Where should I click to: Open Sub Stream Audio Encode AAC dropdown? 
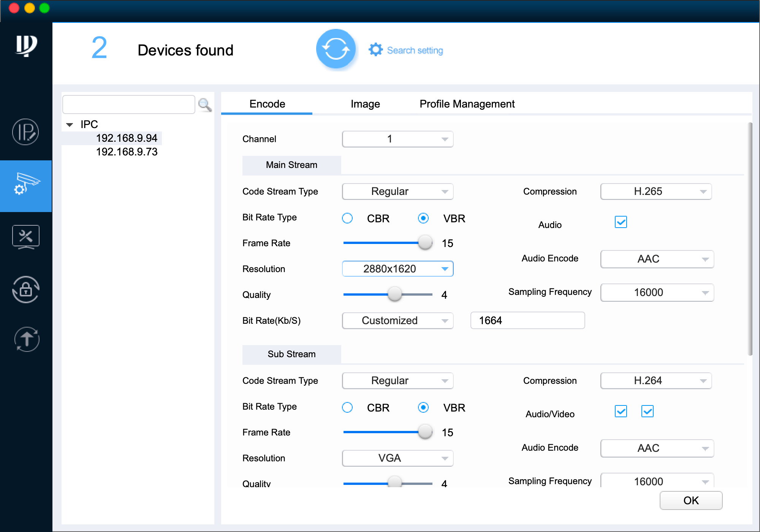pos(657,448)
